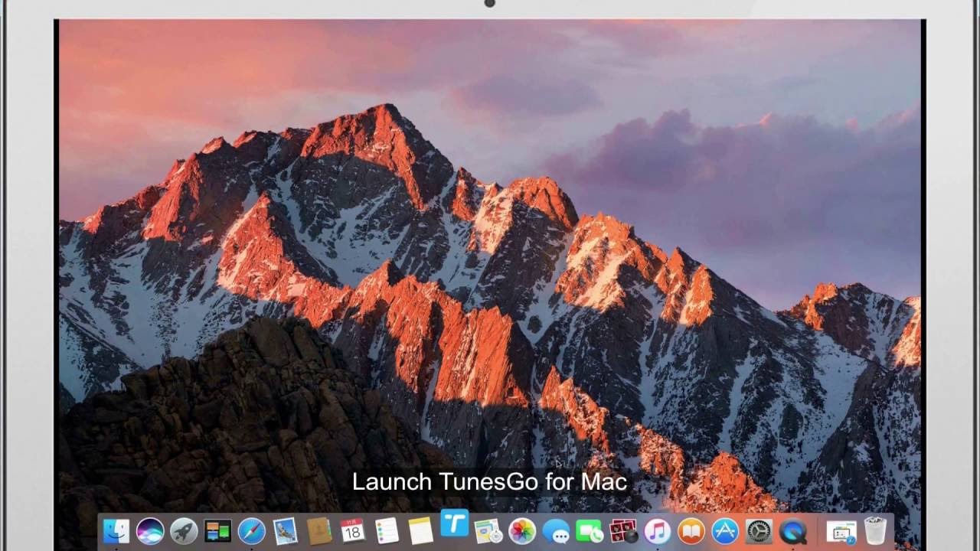Open QuickTime Player icon
The image size is (980, 551).
[x=792, y=530]
